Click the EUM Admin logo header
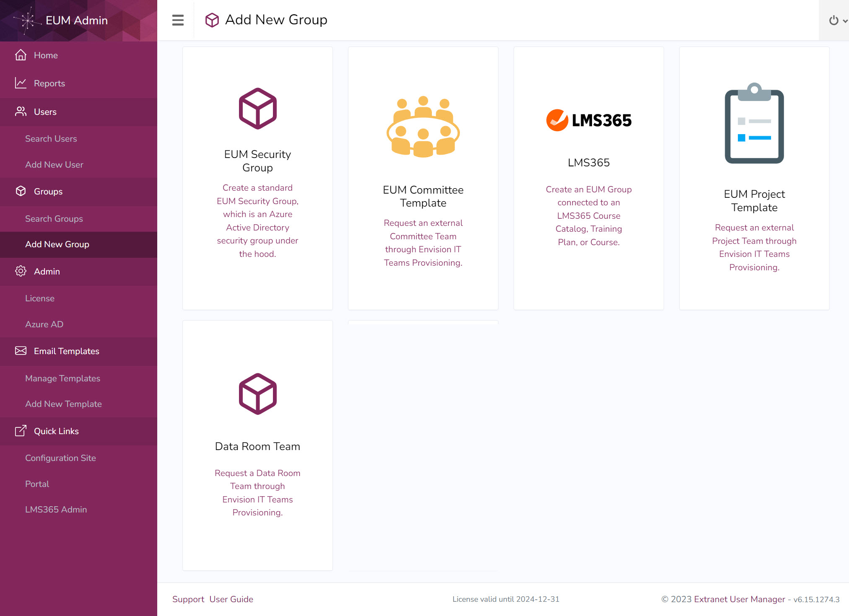Screen dimensions: 849x616 click(76, 21)
